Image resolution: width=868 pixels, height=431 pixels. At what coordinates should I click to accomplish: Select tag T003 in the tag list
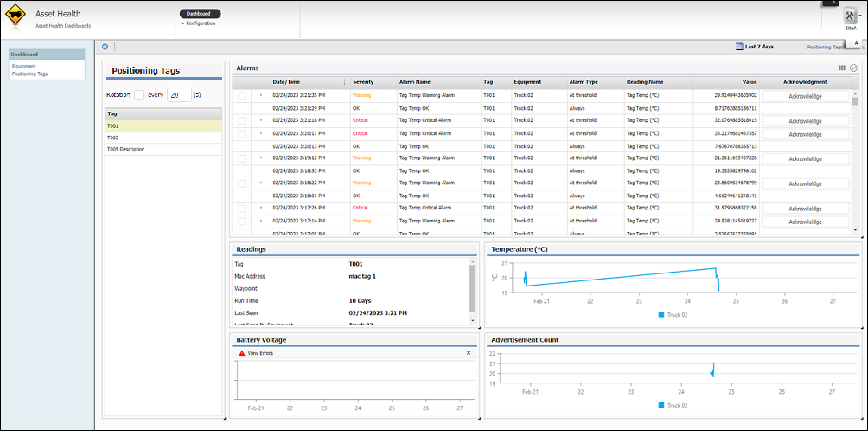click(x=163, y=138)
